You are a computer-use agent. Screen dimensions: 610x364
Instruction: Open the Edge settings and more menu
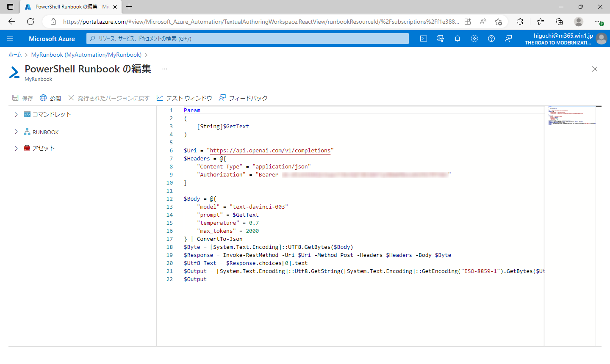[598, 22]
